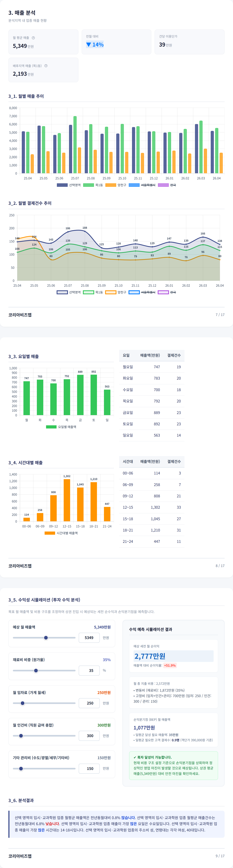Toggle the 시간대별 매출 legend item
233x868 pixels.
click(61, 533)
